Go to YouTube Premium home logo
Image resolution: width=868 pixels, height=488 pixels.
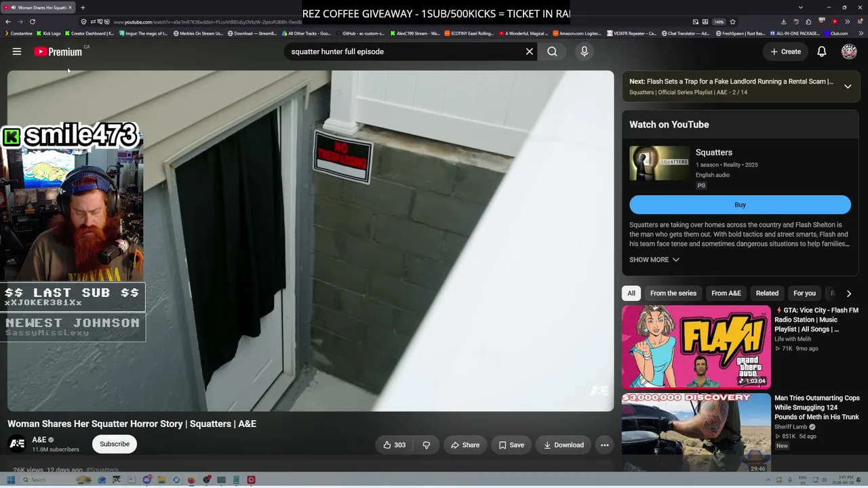click(x=58, y=52)
